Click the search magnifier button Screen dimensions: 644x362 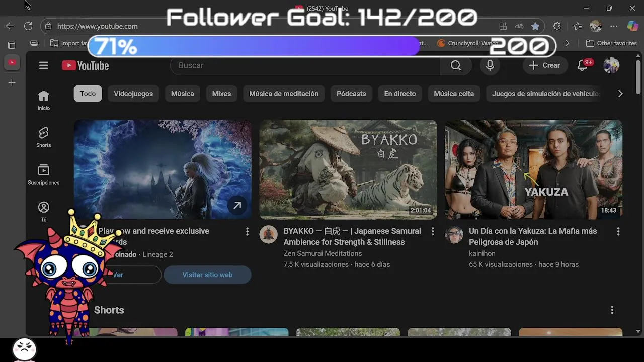(x=455, y=65)
